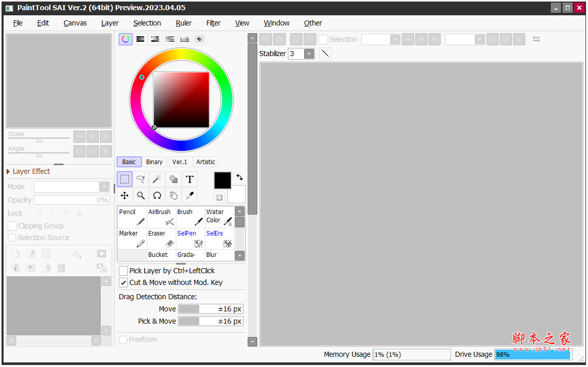This screenshot has width=588, height=367.
Task: Open the layer Mode dropdown
Action: [104, 187]
